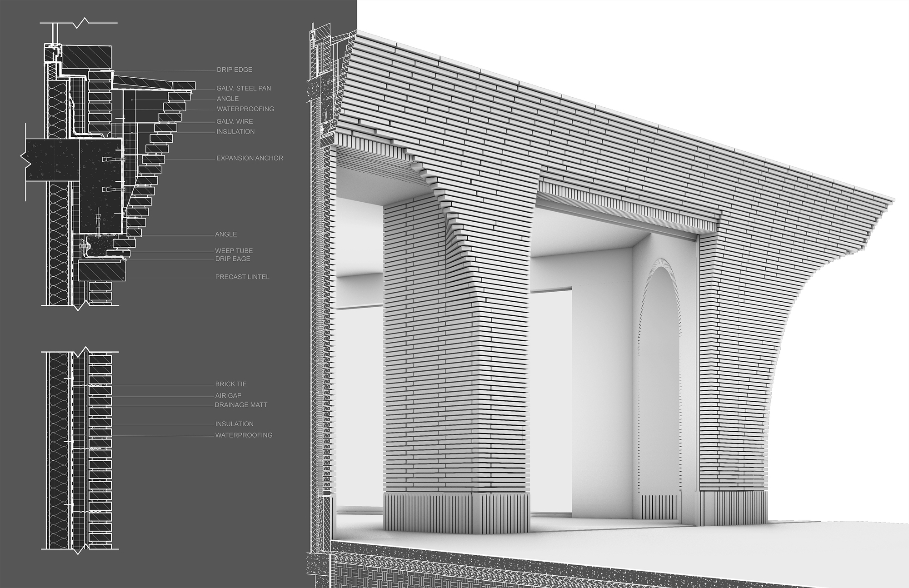Click WATERPROOFING label above GALV. WIRE

(245, 109)
